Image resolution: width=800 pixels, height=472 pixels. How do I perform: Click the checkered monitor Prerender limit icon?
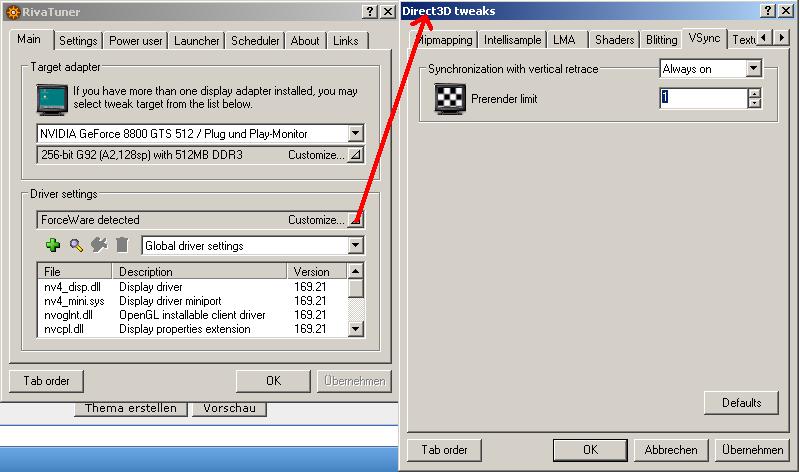coord(449,98)
